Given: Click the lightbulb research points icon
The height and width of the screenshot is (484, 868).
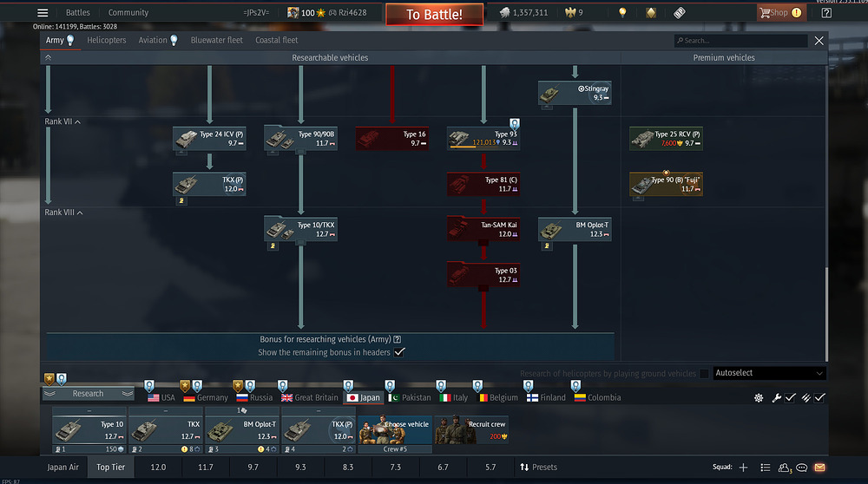Looking at the screenshot, I should [622, 13].
